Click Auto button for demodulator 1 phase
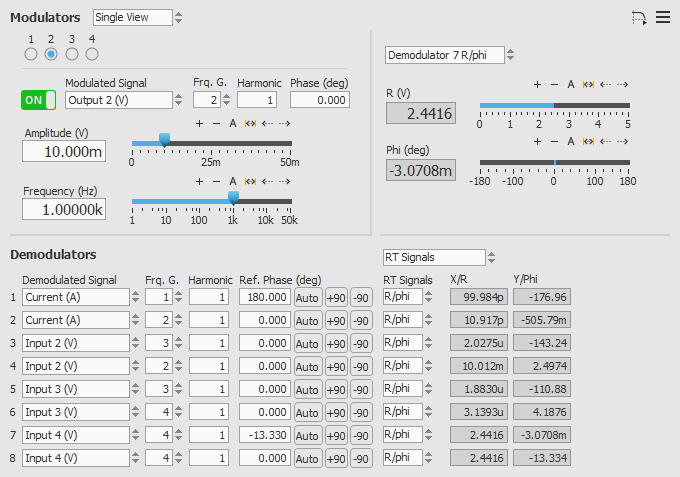 click(x=307, y=298)
